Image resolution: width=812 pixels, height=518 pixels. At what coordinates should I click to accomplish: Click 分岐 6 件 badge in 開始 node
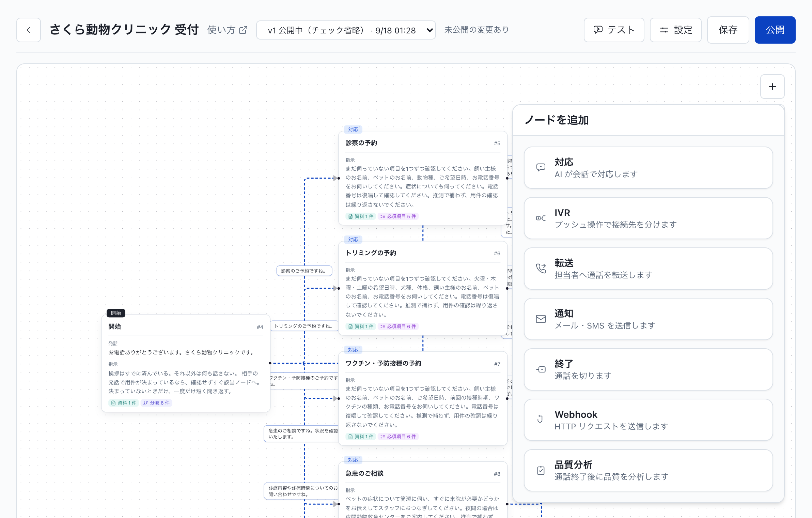[156, 403]
